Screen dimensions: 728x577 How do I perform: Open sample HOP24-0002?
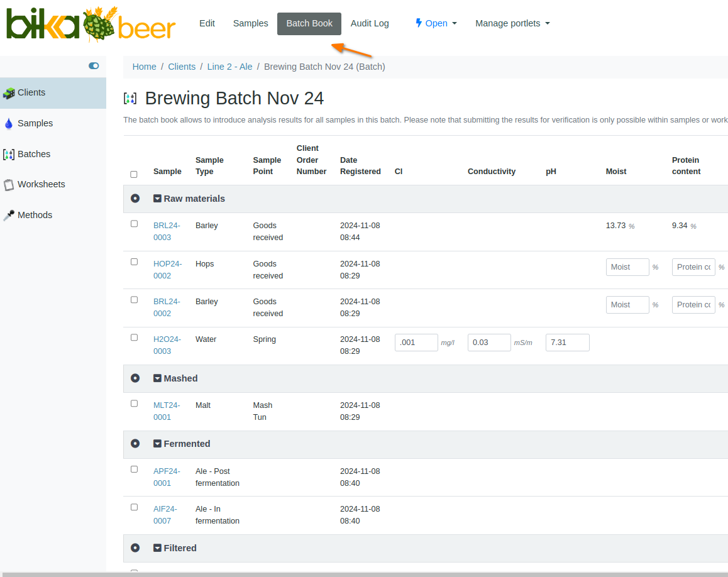pos(167,270)
